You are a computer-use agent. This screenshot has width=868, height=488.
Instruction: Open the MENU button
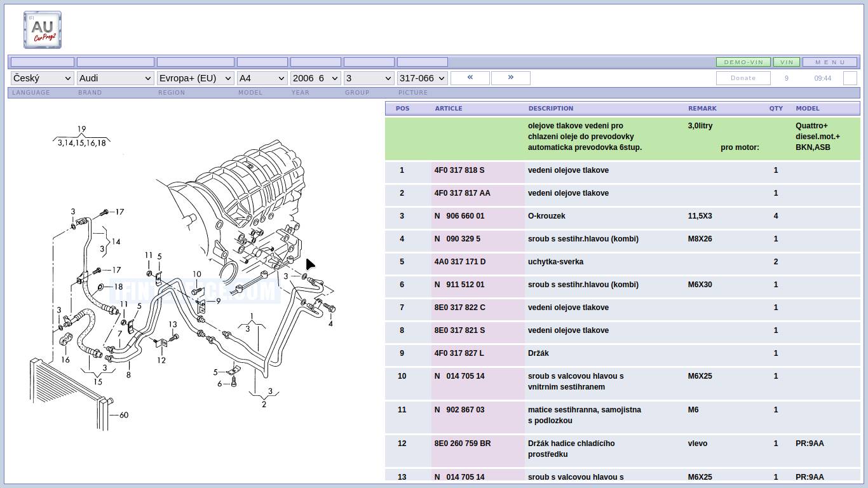830,62
